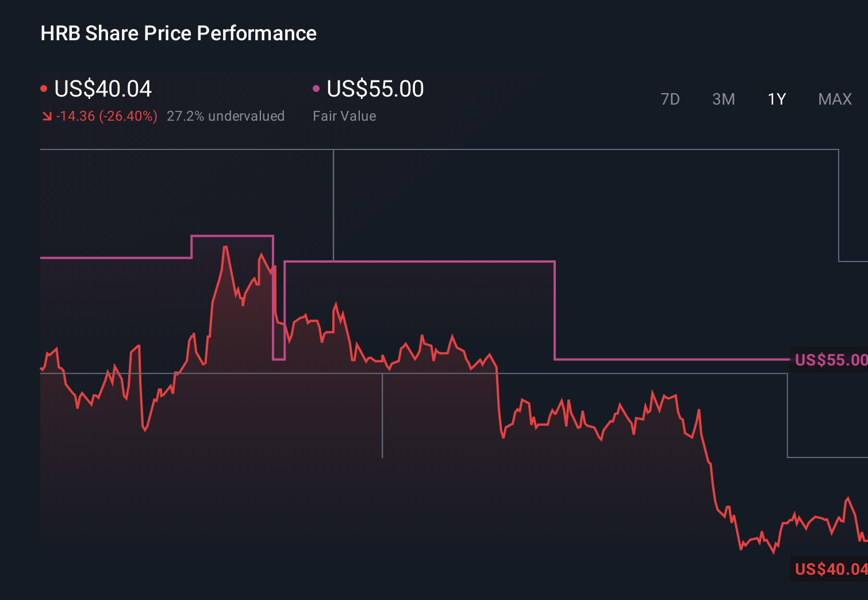The height and width of the screenshot is (600, 868).
Task: Select the 3M time range
Action: click(723, 99)
